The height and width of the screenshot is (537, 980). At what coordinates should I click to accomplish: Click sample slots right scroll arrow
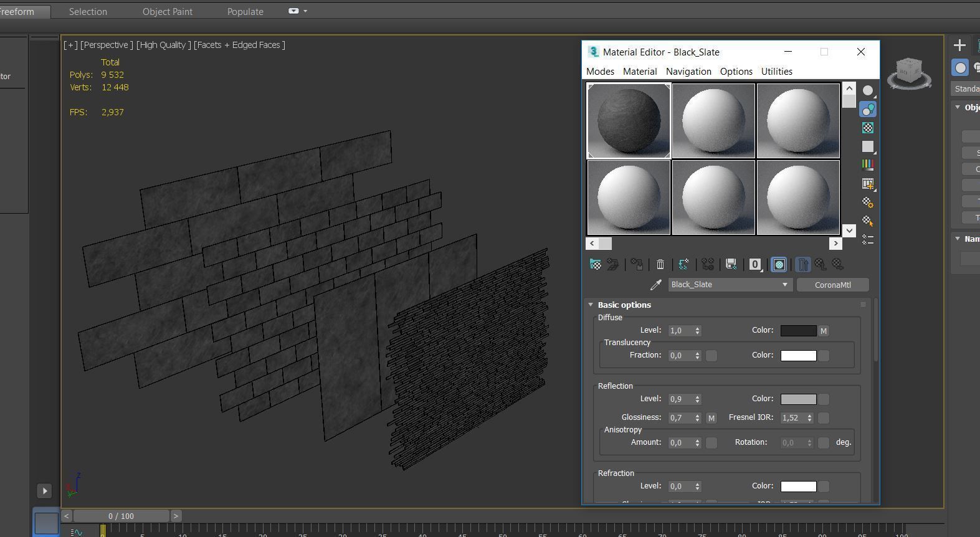(836, 244)
